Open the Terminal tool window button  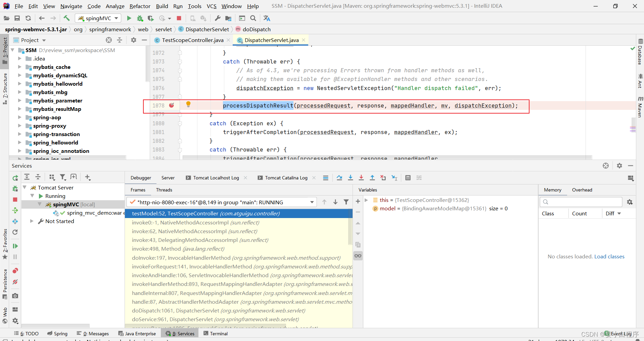215,334
